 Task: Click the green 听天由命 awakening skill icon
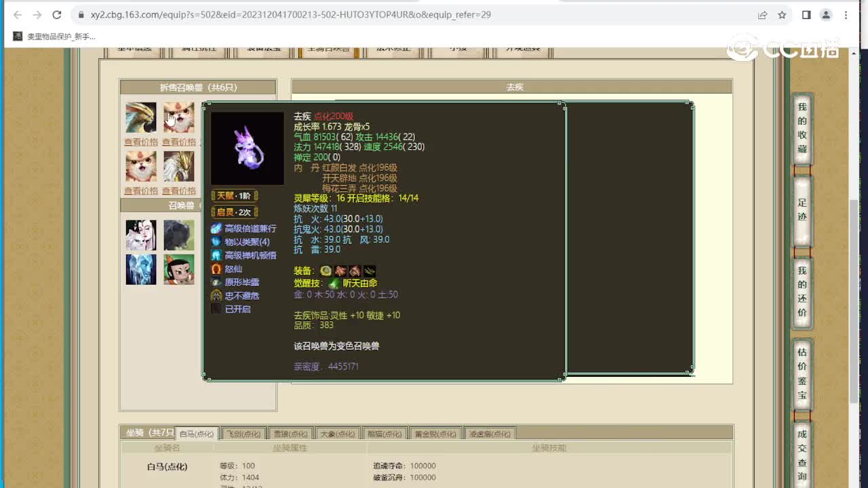coord(334,283)
